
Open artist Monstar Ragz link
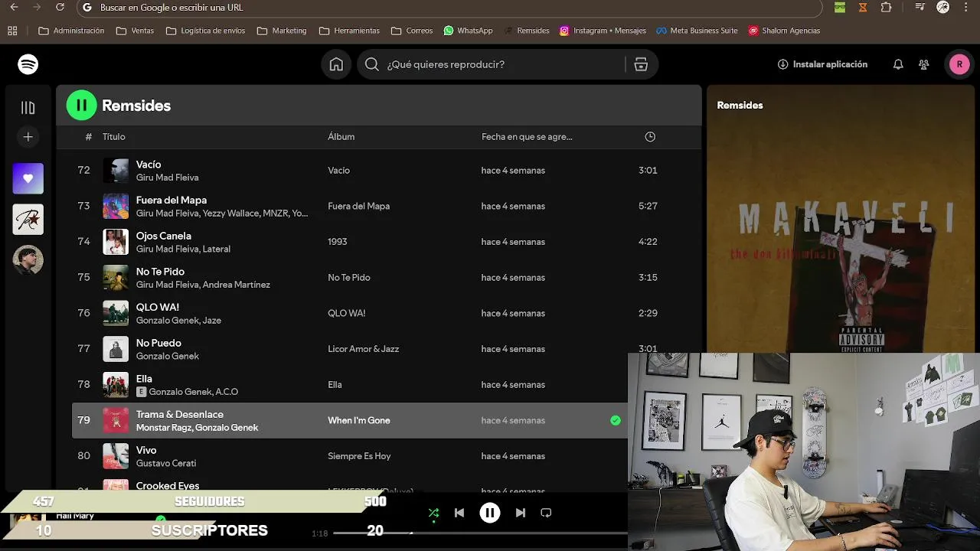(164, 428)
